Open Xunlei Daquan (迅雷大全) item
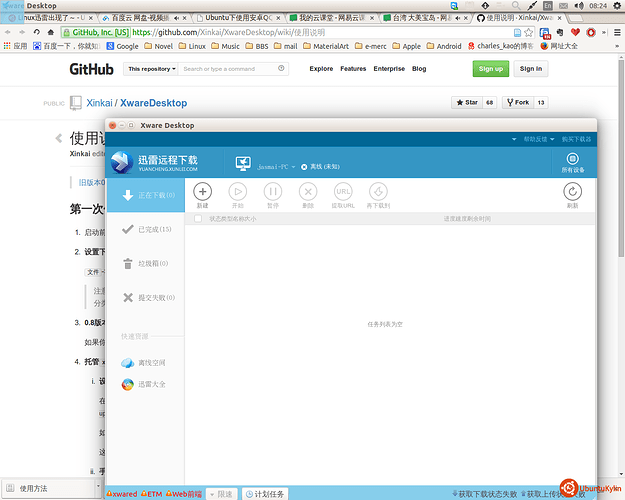The width and height of the screenshot is (625, 500). [x=143, y=384]
